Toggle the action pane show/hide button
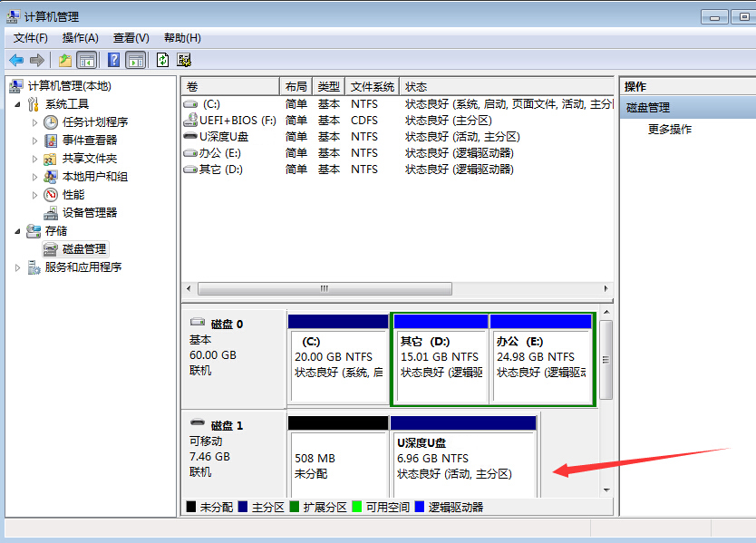The height and width of the screenshot is (543, 756). coord(136,60)
